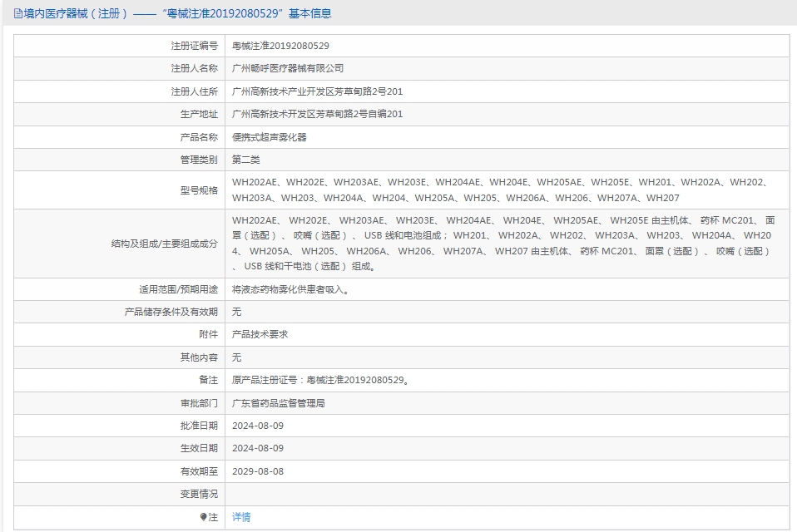Click the model list starting WH202AE
Screen dimensions: 797x532
[x=501, y=190]
